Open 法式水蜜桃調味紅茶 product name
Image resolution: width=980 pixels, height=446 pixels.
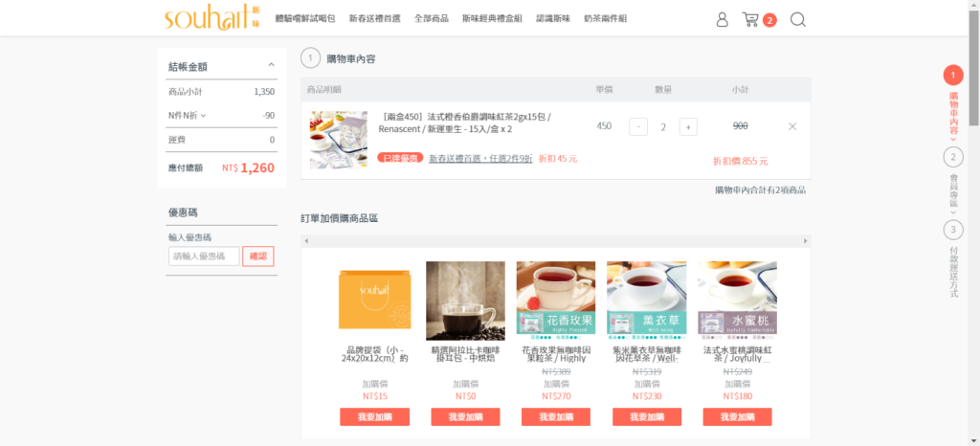[x=738, y=354]
